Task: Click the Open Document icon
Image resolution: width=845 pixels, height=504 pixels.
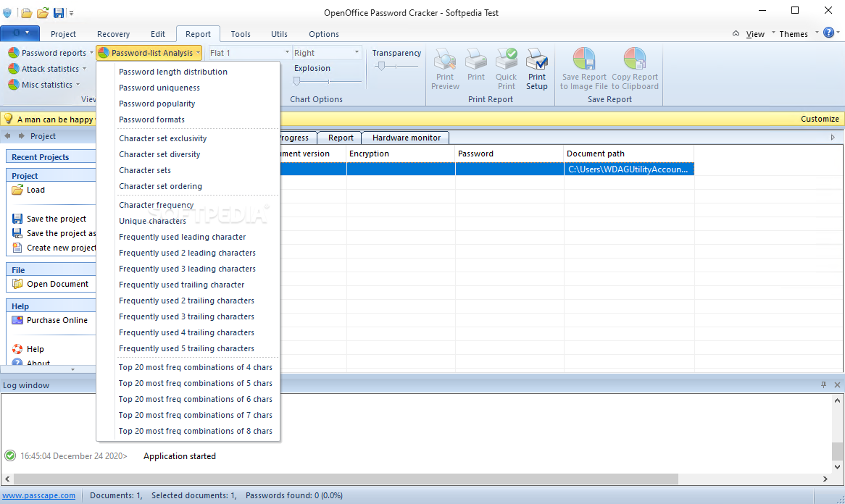Action: coord(17,284)
